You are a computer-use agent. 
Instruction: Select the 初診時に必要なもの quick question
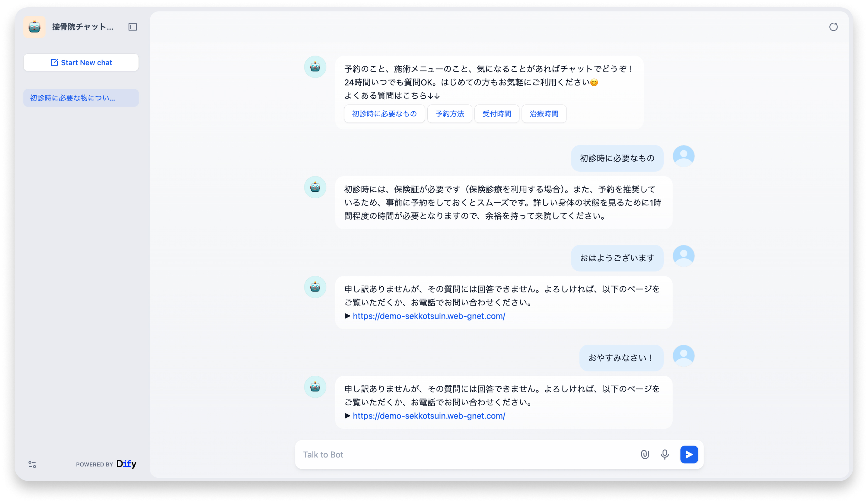[x=384, y=114]
